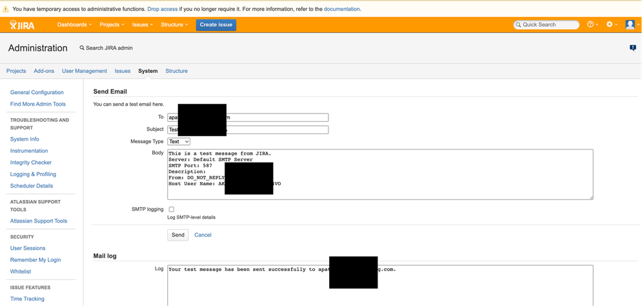Click the magnifier in Search JIRA admin
The image size is (644, 307).
point(82,48)
